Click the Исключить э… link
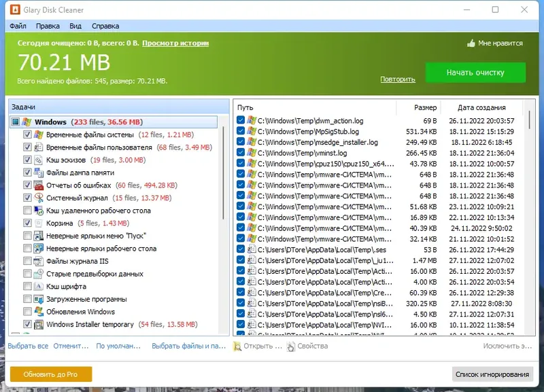 (x=507, y=346)
